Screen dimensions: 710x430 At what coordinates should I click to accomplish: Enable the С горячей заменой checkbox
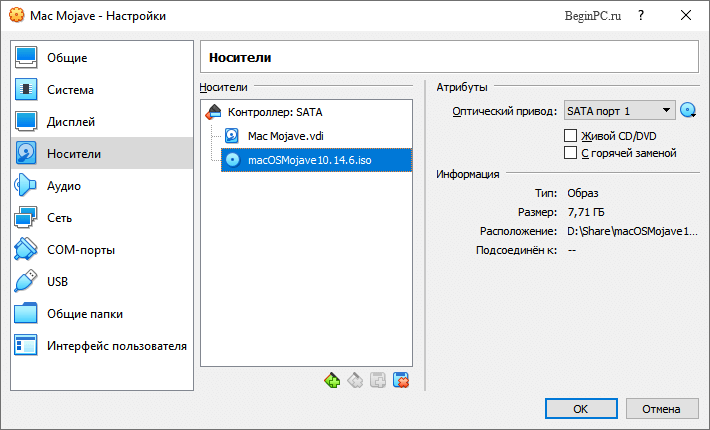[x=571, y=153]
